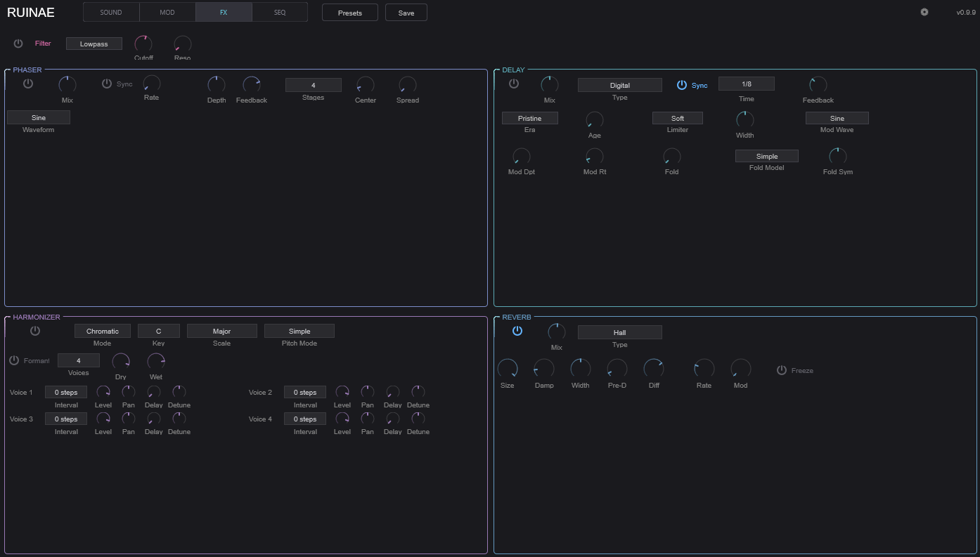Adjust the filter Cutoff knob
980x557 pixels.
[143, 44]
